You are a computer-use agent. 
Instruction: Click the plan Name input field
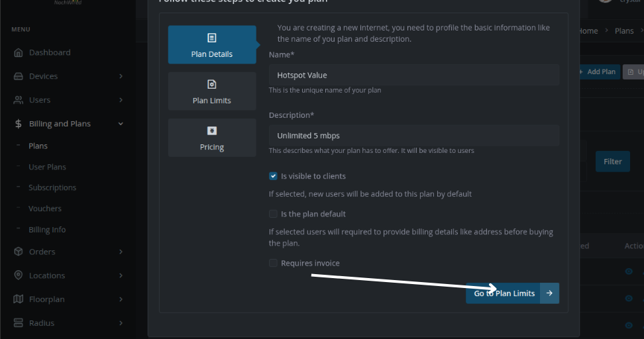413,75
